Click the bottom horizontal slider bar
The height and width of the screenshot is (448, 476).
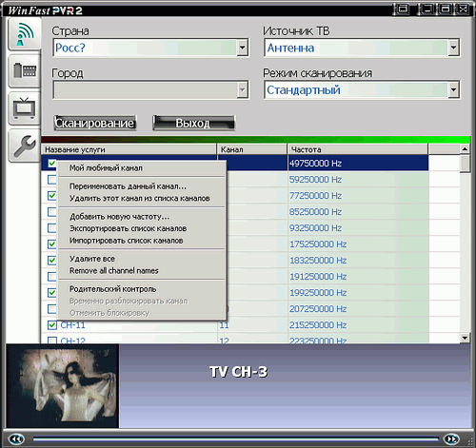(235, 438)
